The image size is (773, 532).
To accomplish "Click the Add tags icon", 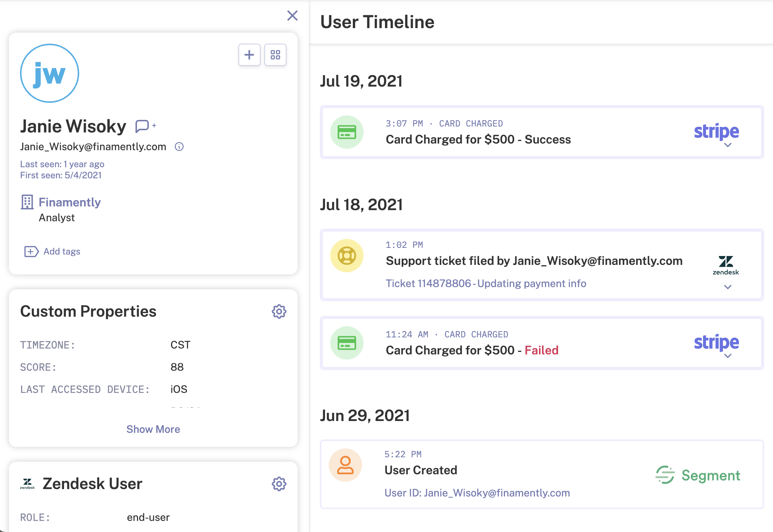I will click(x=31, y=252).
